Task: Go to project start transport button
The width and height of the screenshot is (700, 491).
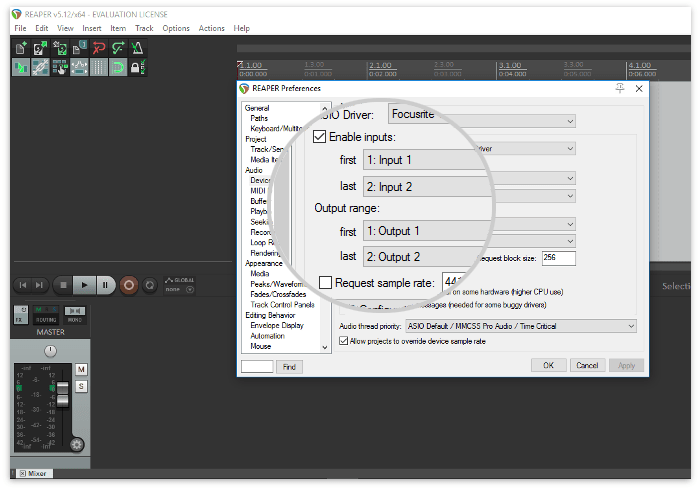Action: (x=23, y=285)
